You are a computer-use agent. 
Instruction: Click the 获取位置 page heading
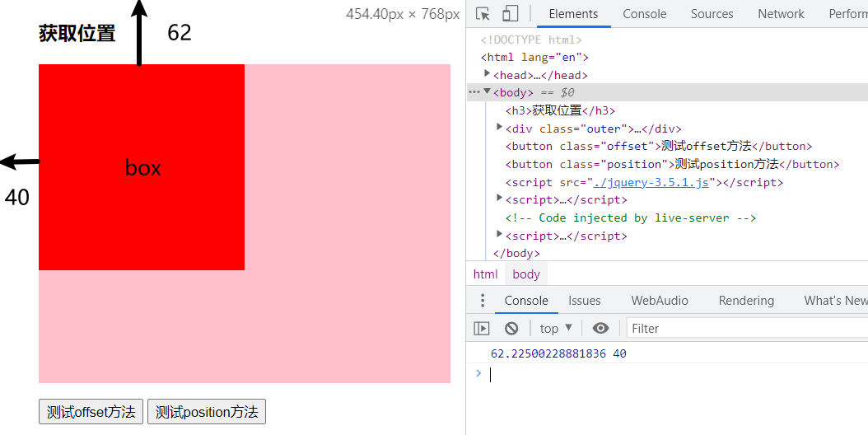(x=77, y=33)
